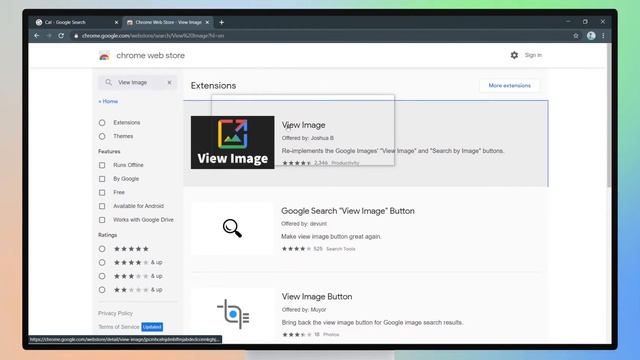Tick Available for Android checkbox
Viewport: 640px width, 360px height.
(102, 206)
